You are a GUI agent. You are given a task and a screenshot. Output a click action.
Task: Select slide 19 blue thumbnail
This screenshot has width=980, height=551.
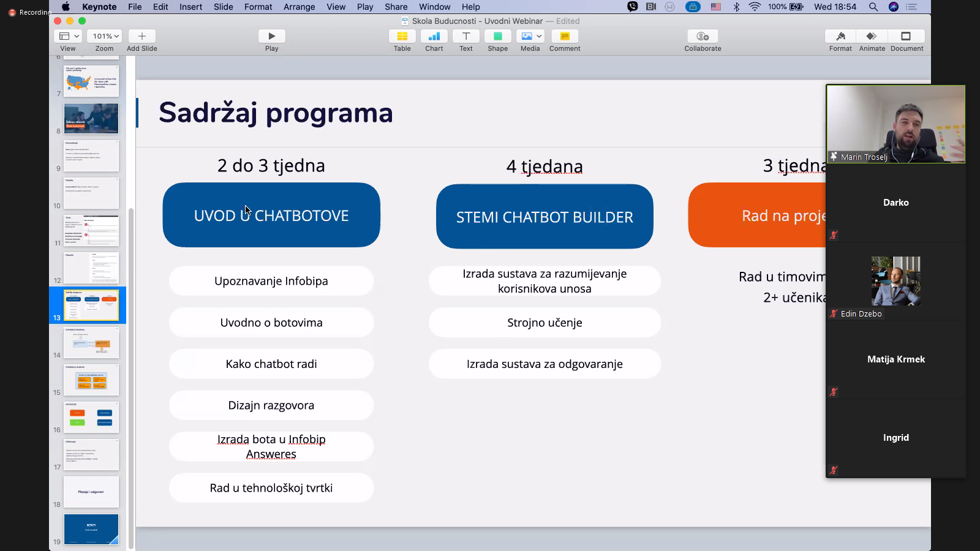(91, 529)
